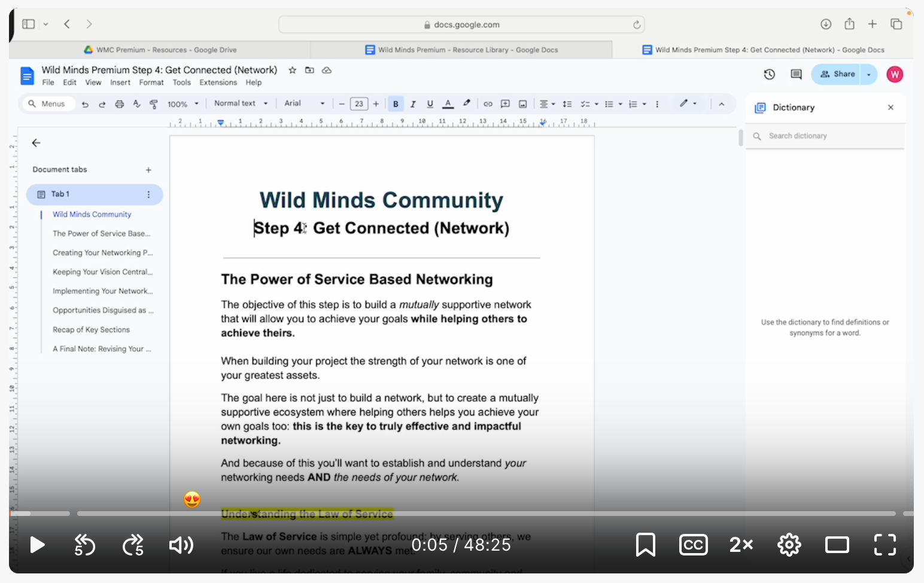Viewport: 924px width, 583px height.
Task: Open Tab 1 three-dot options
Action: [x=148, y=195]
